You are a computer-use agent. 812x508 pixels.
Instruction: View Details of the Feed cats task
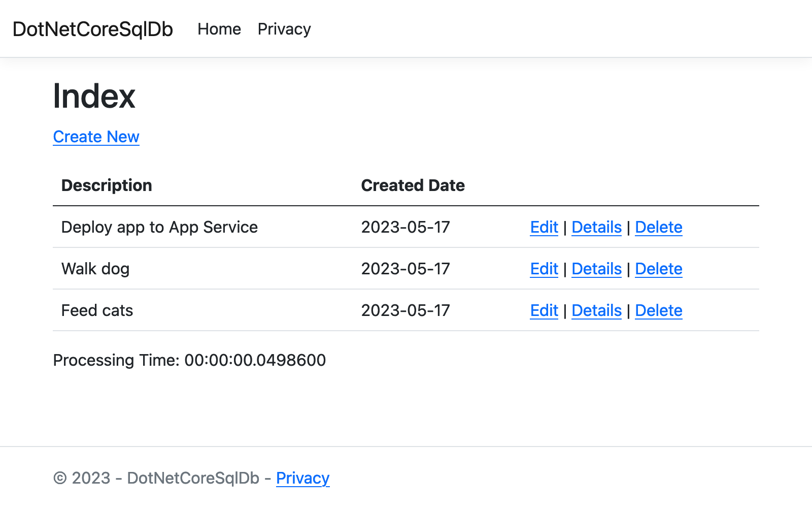596,310
